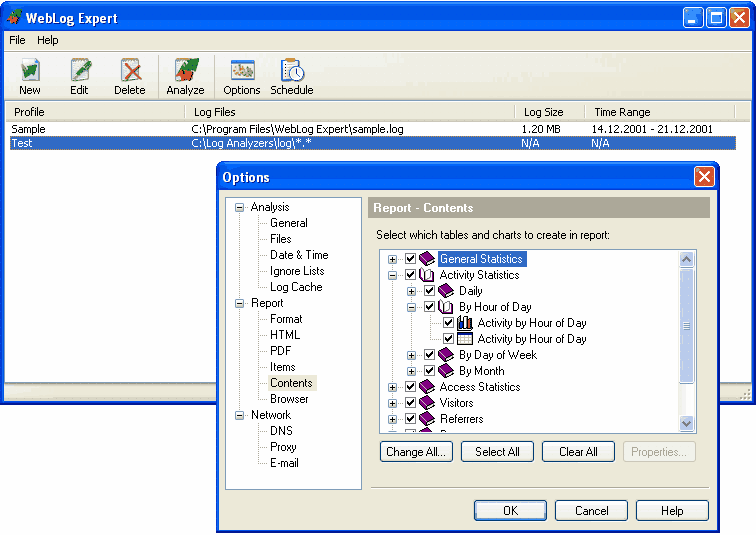Expand the Visitors node

[x=392, y=403]
